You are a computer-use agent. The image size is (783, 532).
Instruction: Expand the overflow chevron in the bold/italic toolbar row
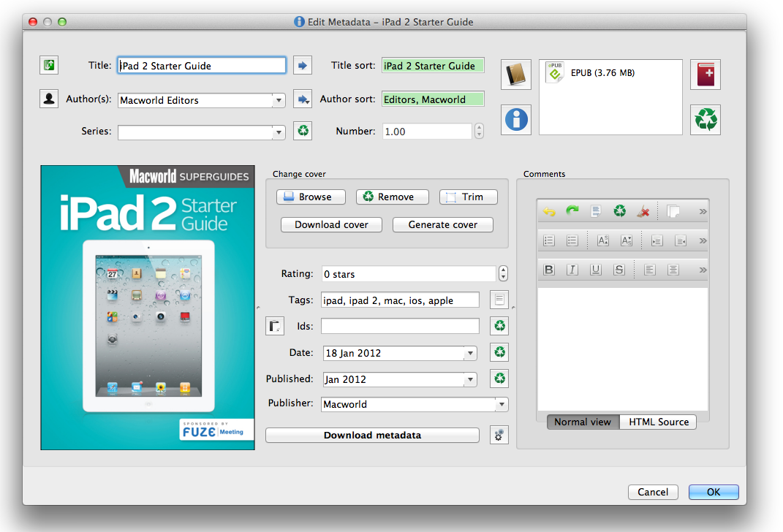click(x=703, y=270)
